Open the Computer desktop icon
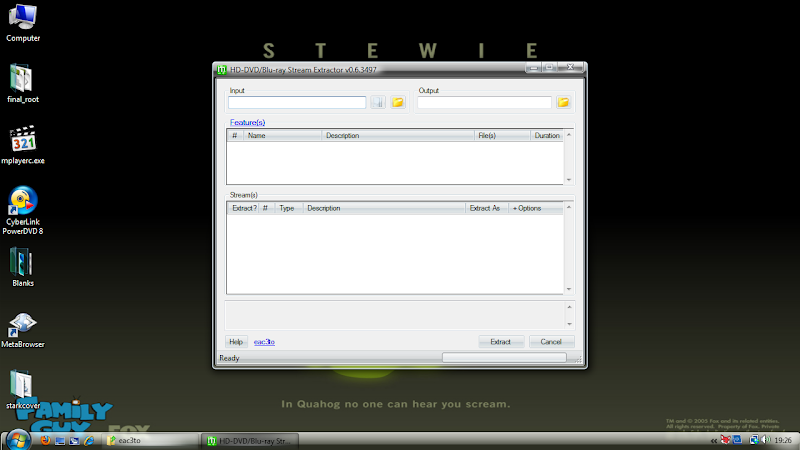 (23, 23)
